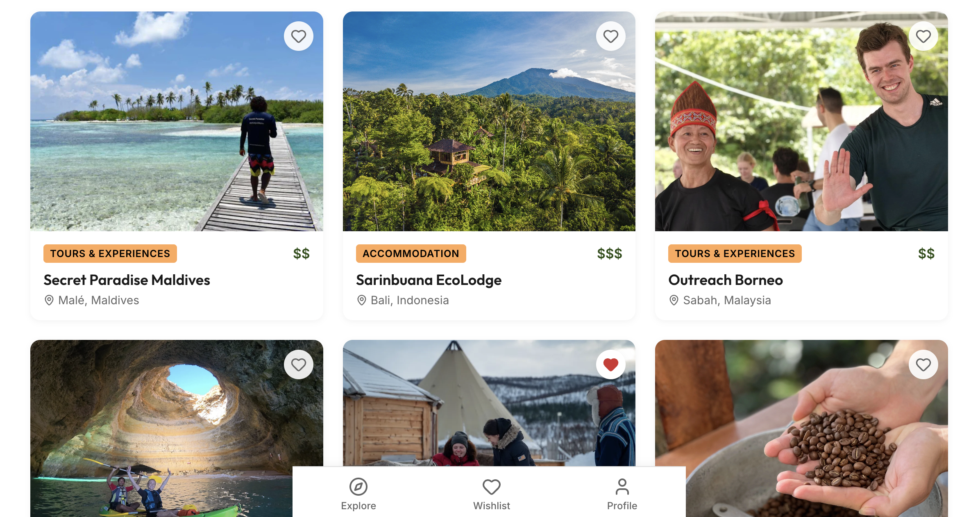This screenshot has width=980, height=517.
Task: Open the Sarinbuana EcoLodge listing title
Action: pos(429,280)
